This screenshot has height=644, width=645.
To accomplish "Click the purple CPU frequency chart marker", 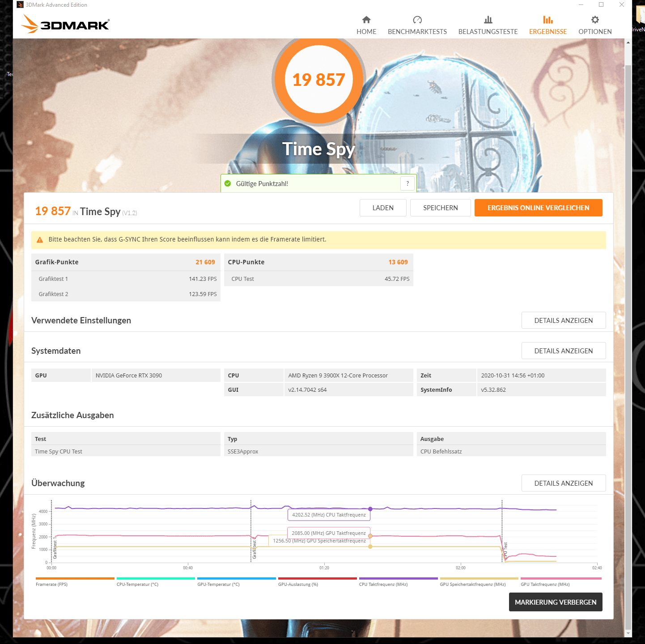I will click(370, 509).
